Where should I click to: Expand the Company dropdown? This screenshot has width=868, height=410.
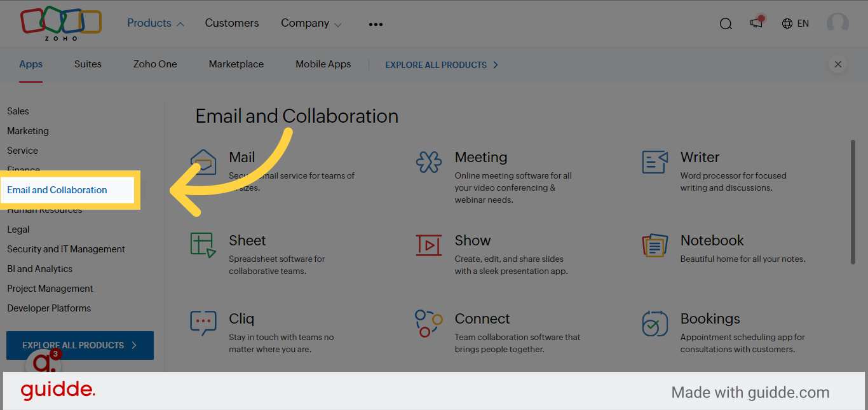pyautogui.click(x=311, y=23)
